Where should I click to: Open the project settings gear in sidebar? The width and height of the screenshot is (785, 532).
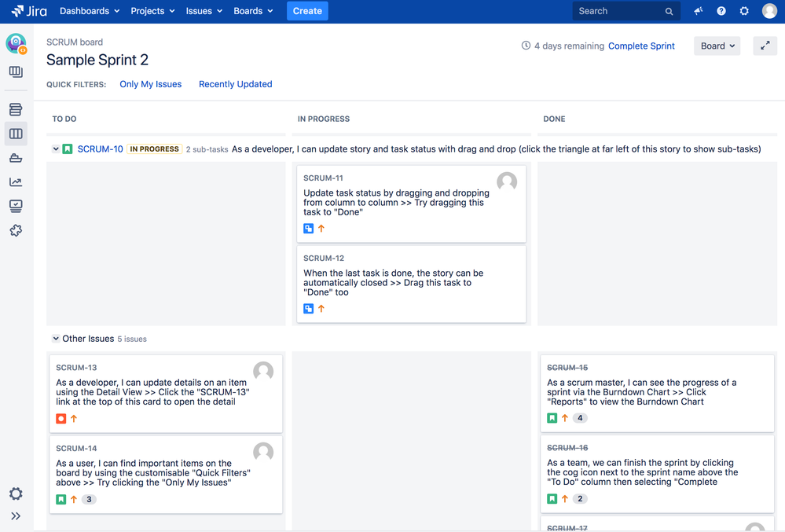coord(16,494)
